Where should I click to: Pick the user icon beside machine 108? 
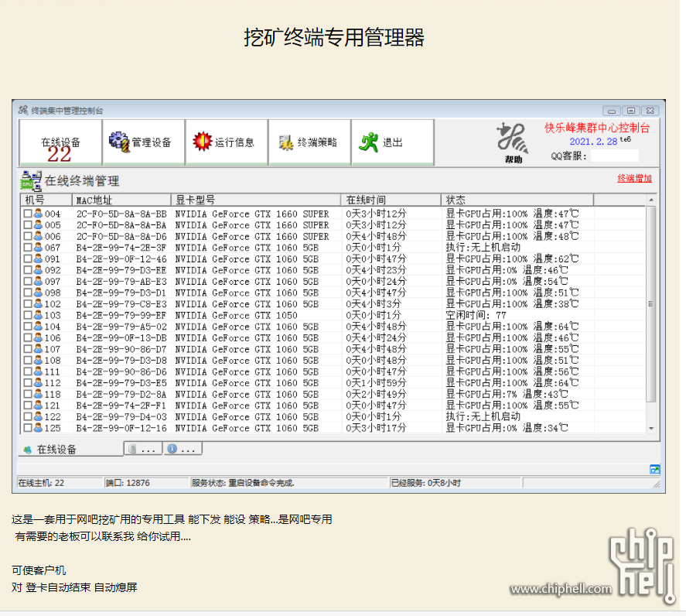click(39, 361)
